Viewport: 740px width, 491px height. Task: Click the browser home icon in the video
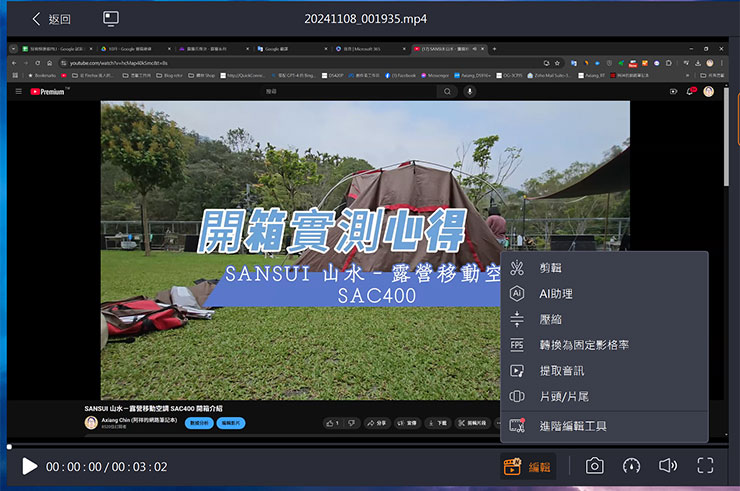pos(50,63)
